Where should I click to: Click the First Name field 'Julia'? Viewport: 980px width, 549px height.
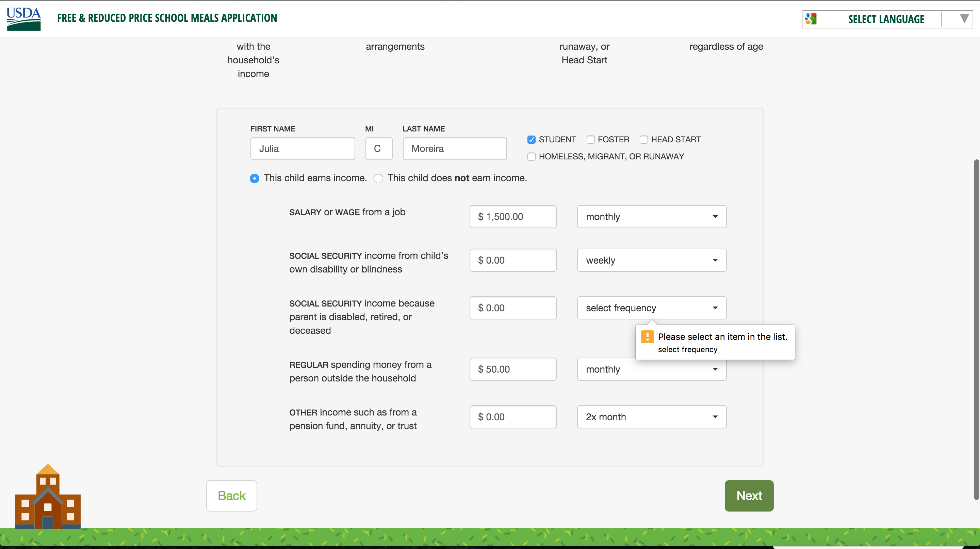click(x=303, y=148)
